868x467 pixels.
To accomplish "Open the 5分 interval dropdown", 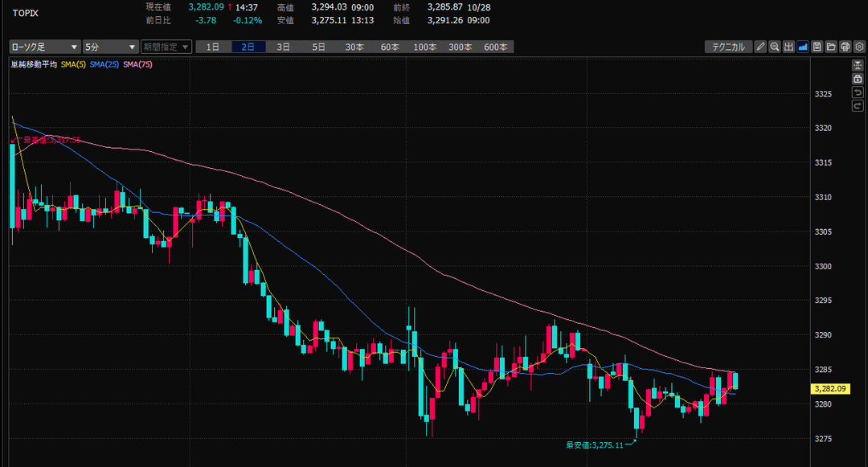I will pyautogui.click(x=110, y=47).
